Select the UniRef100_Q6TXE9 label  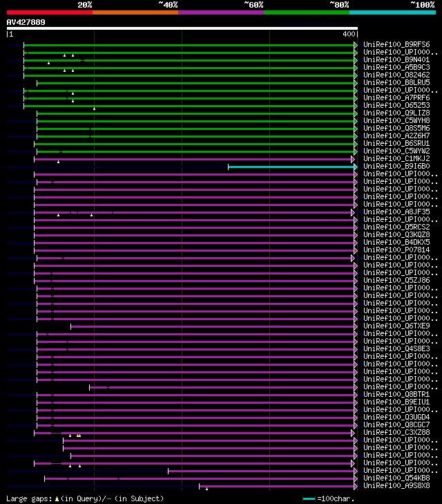click(x=396, y=326)
